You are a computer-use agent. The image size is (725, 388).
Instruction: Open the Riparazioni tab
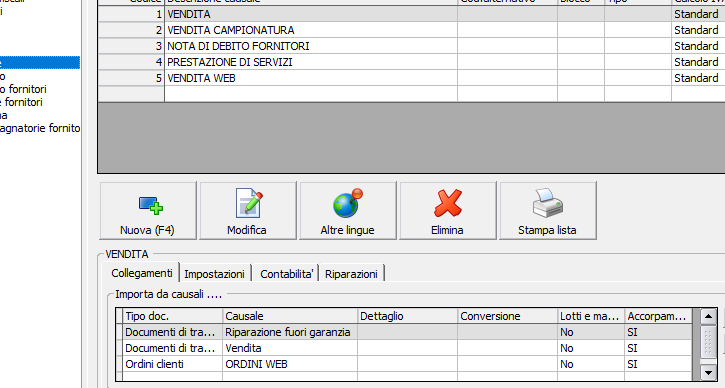[351, 274]
